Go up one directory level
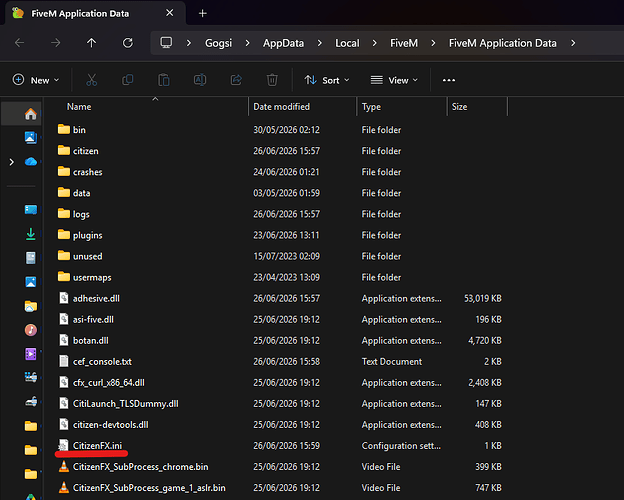 point(92,43)
